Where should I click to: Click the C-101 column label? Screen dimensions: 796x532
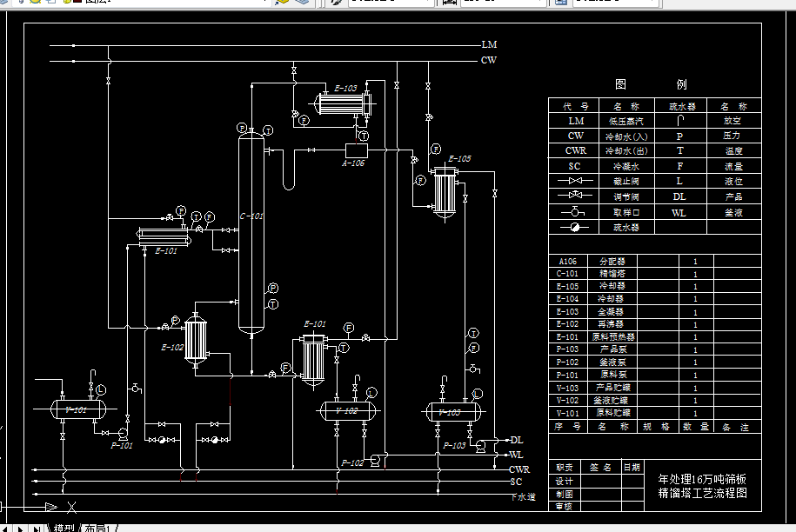[x=251, y=216]
